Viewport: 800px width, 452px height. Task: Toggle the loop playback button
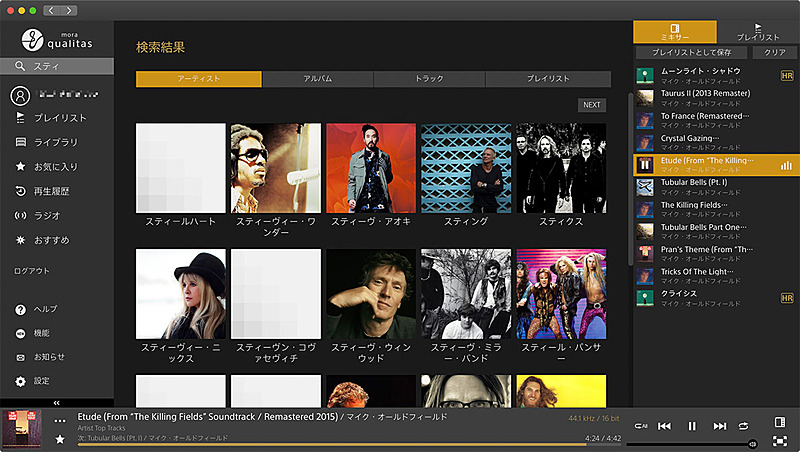(743, 426)
